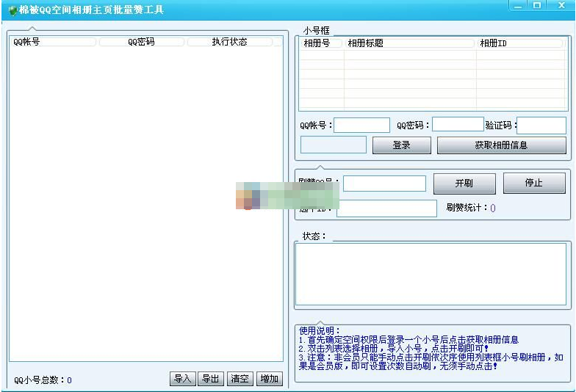Click the 选中ID text field

click(386, 208)
